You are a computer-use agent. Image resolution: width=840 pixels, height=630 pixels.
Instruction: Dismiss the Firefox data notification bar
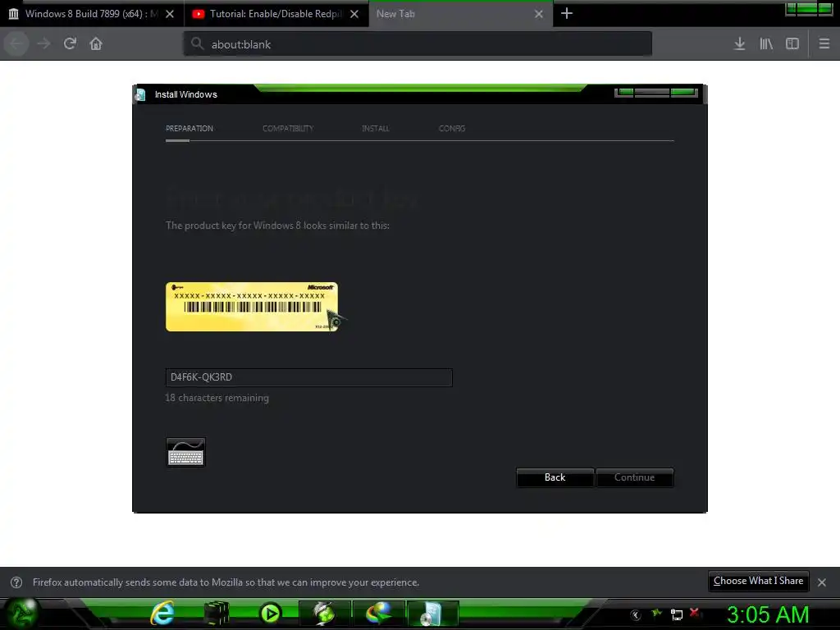pyautogui.click(x=822, y=582)
